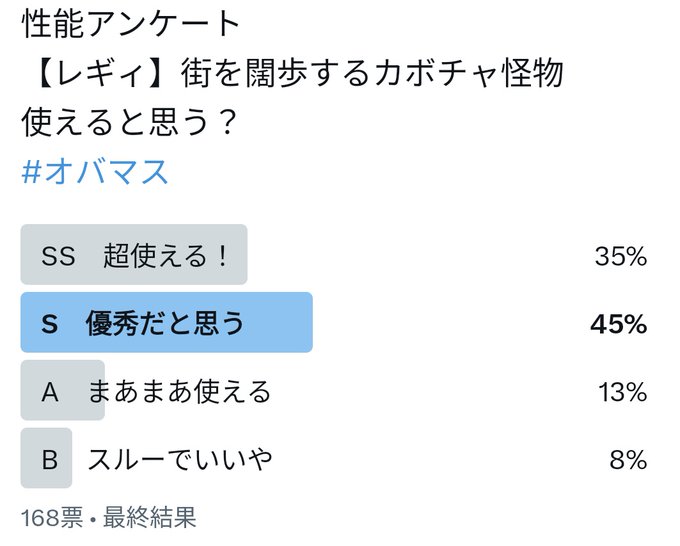
Task: Click the 13% result percentage
Action: coord(623,392)
